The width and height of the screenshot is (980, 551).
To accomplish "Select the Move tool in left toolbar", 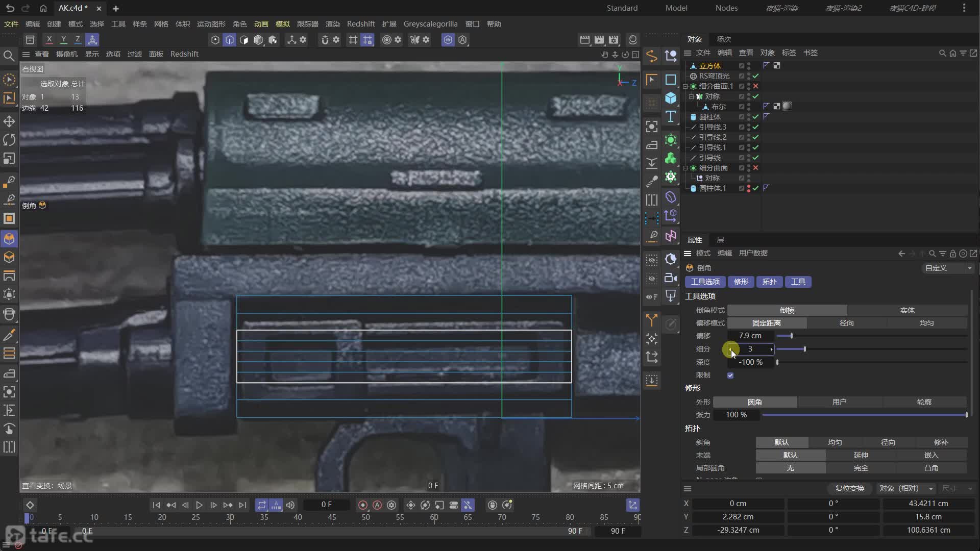I will click(x=9, y=121).
